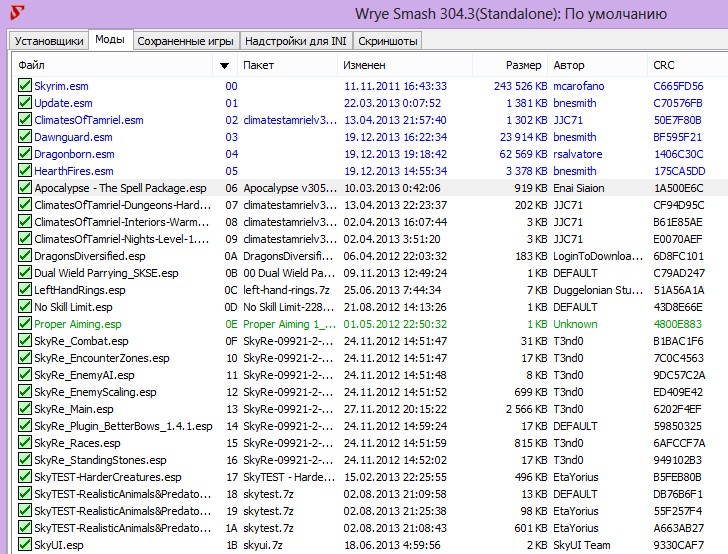The width and height of the screenshot is (728, 554).
Task: Uncheck the Update.esm checkbox
Action: 25,102
